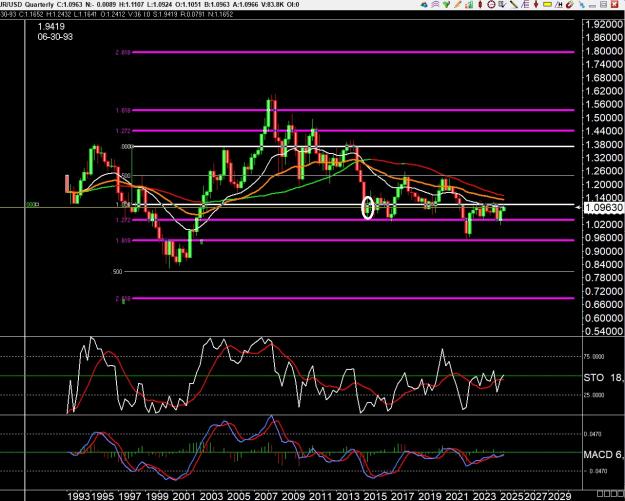Select the magenta Fibonacci line near 0.69

coord(353,298)
